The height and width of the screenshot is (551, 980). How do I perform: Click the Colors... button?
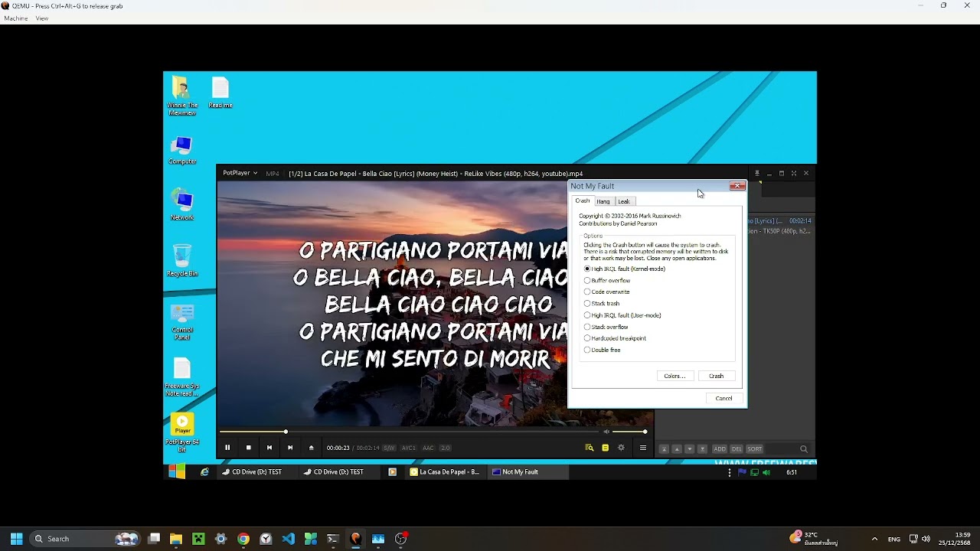[675, 376]
